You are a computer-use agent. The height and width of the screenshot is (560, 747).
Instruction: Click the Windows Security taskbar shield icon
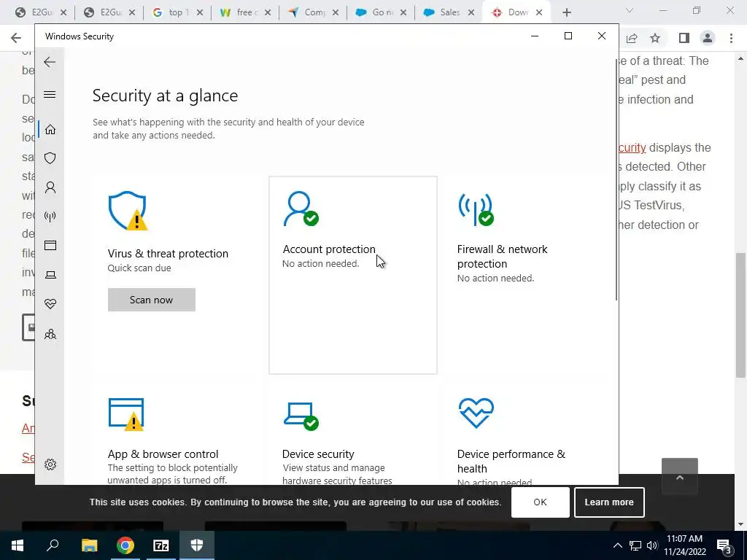coord(197,545)
